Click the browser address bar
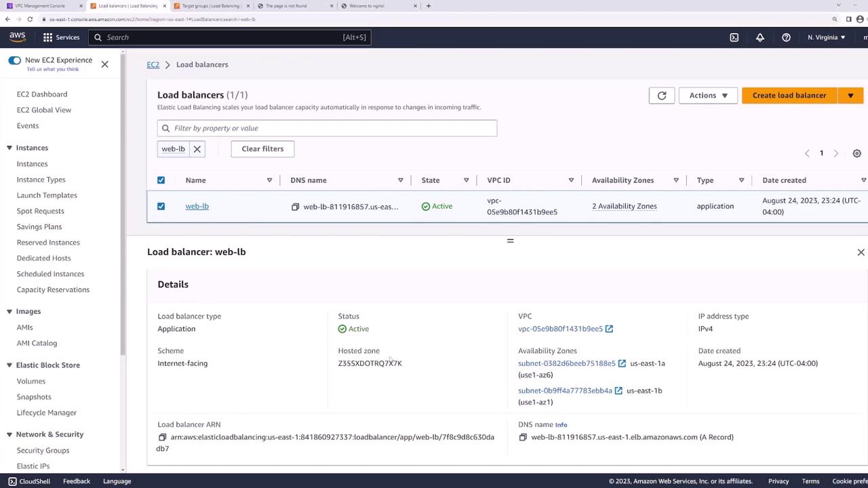This screenshot has height=488, width=868. pos(434,19)
